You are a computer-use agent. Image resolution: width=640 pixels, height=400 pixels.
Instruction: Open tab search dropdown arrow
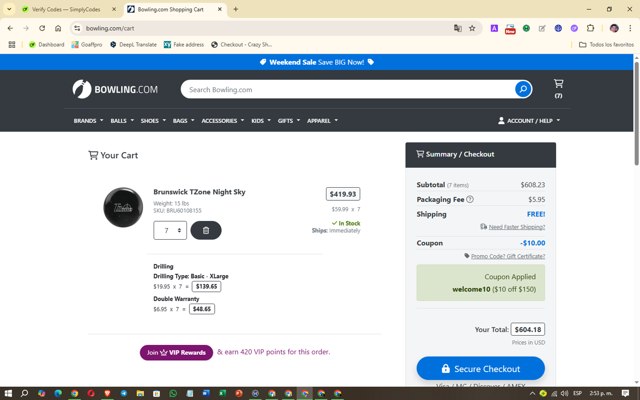tap(9, 9)
